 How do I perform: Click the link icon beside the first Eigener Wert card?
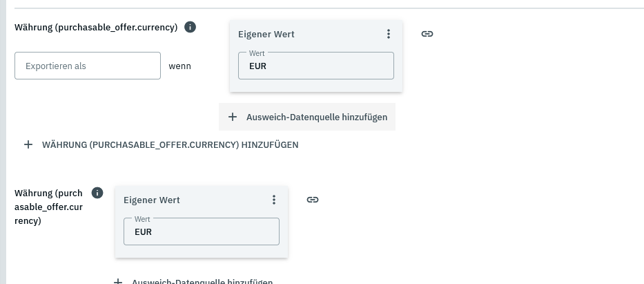427,34
